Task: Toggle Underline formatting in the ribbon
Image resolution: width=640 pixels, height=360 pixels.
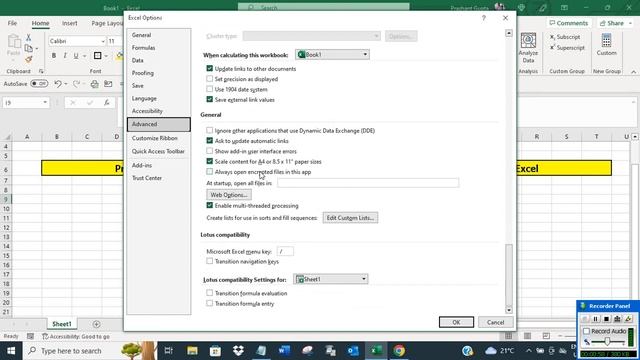Action: point(76,56)
